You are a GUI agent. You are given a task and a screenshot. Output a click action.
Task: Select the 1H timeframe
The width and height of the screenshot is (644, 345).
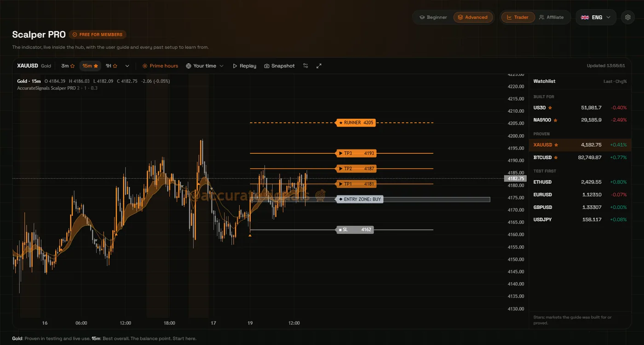(111, 66)
